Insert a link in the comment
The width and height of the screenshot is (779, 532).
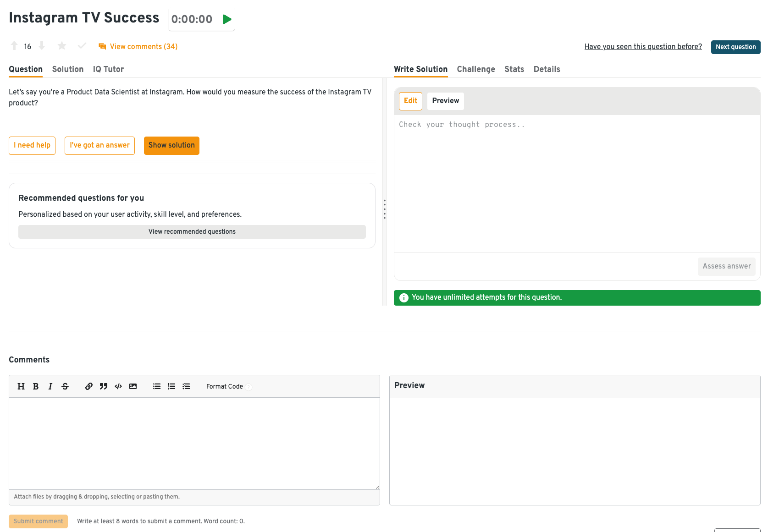click(x=89, y=386)
